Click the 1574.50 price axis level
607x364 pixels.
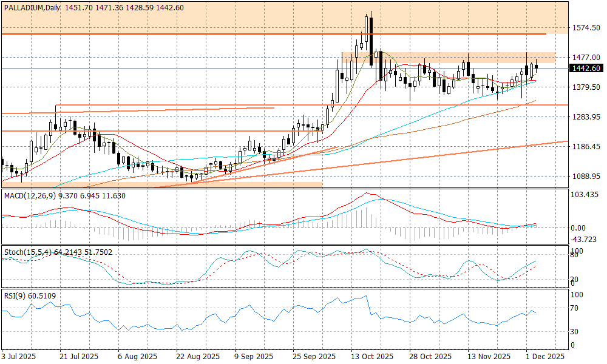point(586,28)
